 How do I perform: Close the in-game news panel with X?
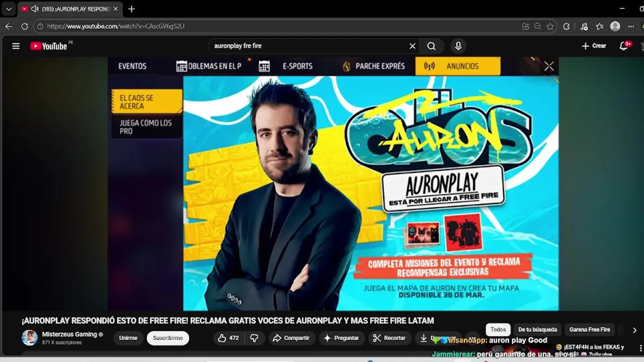[x=549, y=66]
